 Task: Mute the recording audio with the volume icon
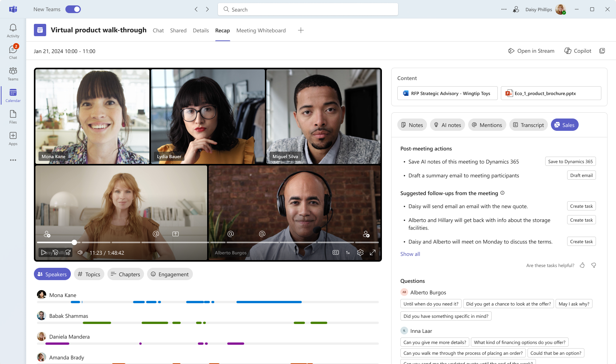[80, 252]
